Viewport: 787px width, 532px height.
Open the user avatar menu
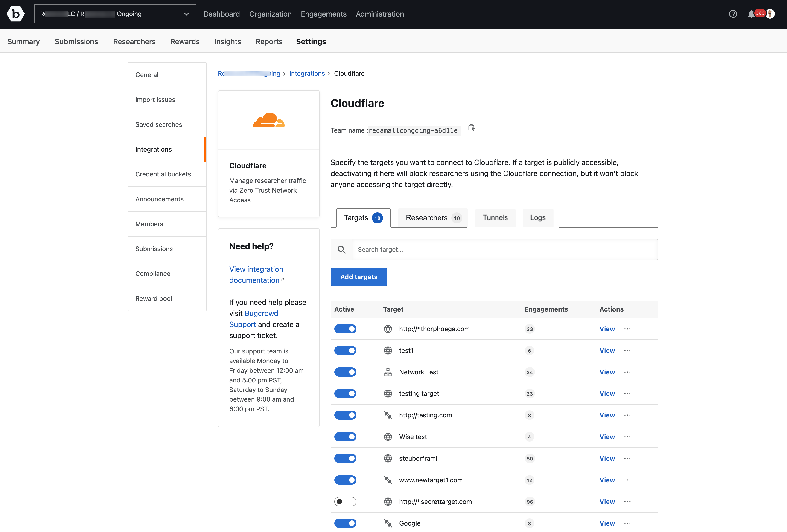[x=770, y=14]
